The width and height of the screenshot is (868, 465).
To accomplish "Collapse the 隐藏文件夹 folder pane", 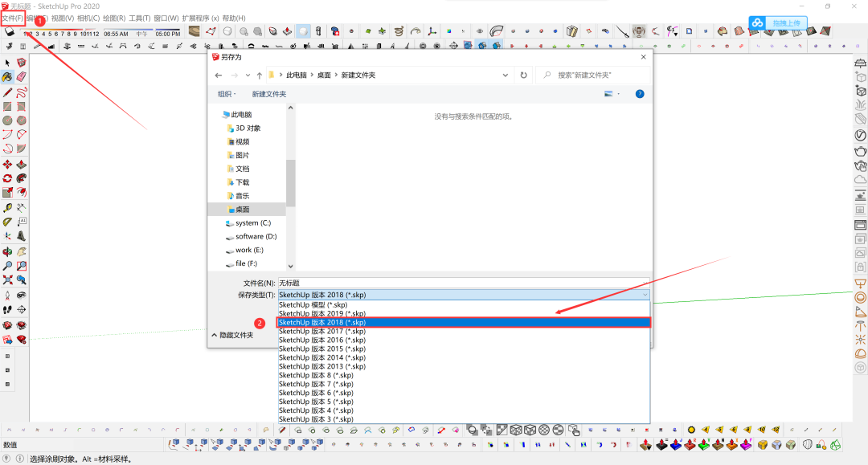I will pos(232,335).
